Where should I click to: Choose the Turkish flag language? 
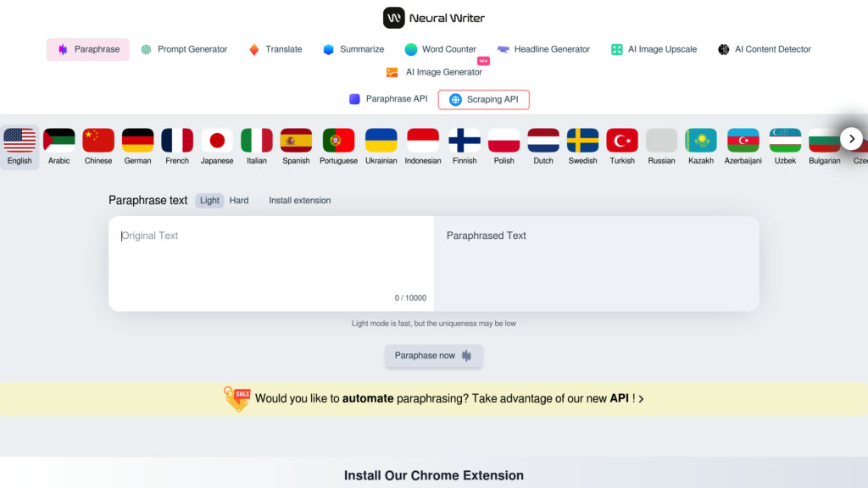(622, 141)
